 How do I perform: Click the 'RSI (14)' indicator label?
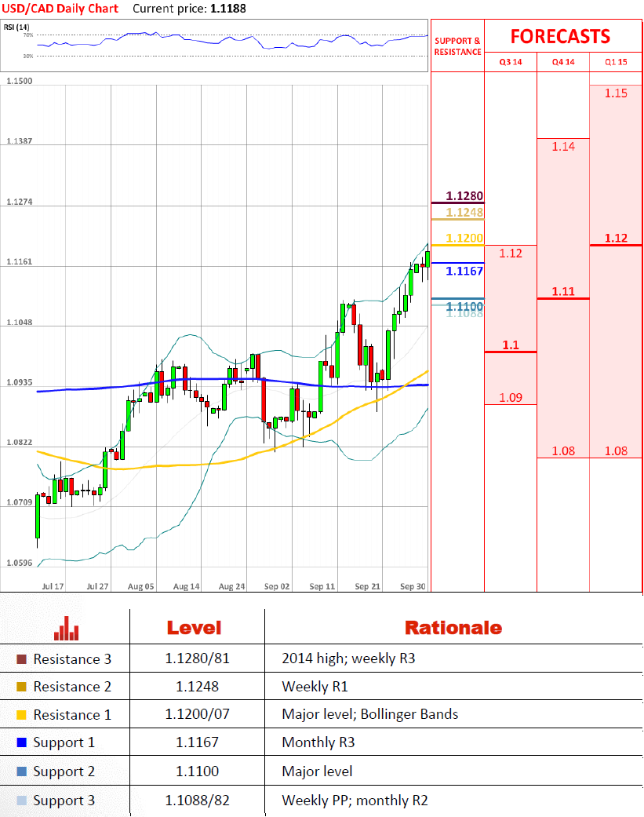[x=16, y=27]
